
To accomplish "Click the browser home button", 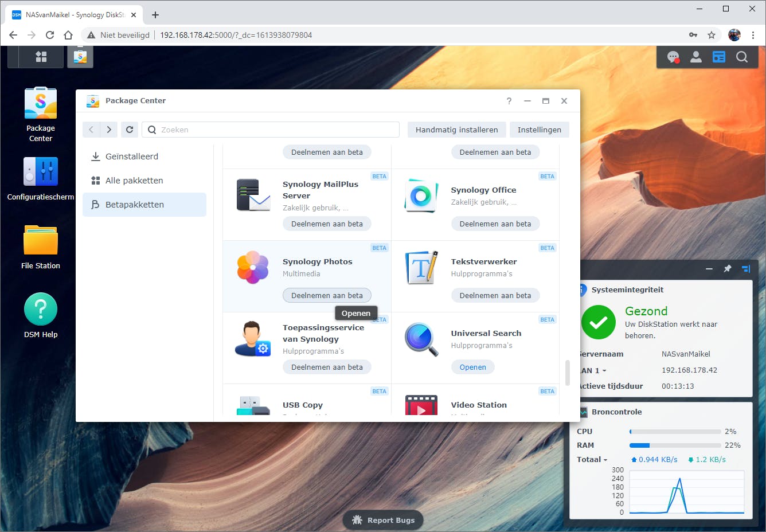I will point(68,35).
